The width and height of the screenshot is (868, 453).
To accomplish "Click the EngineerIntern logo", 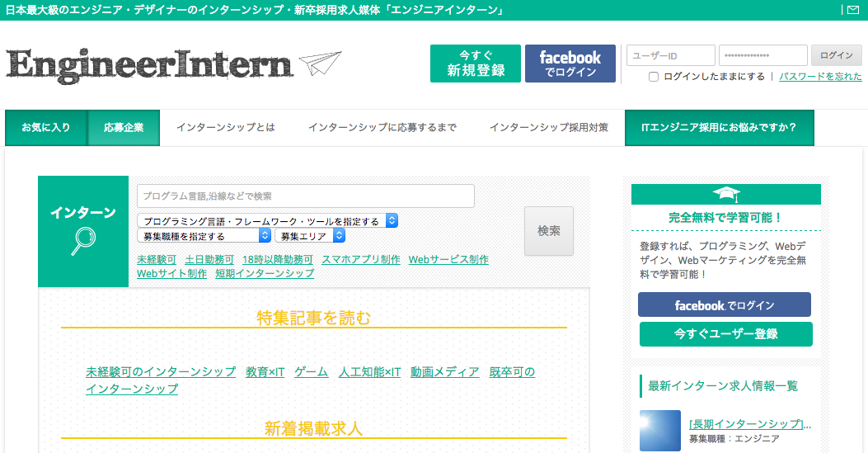I will 149,66.
